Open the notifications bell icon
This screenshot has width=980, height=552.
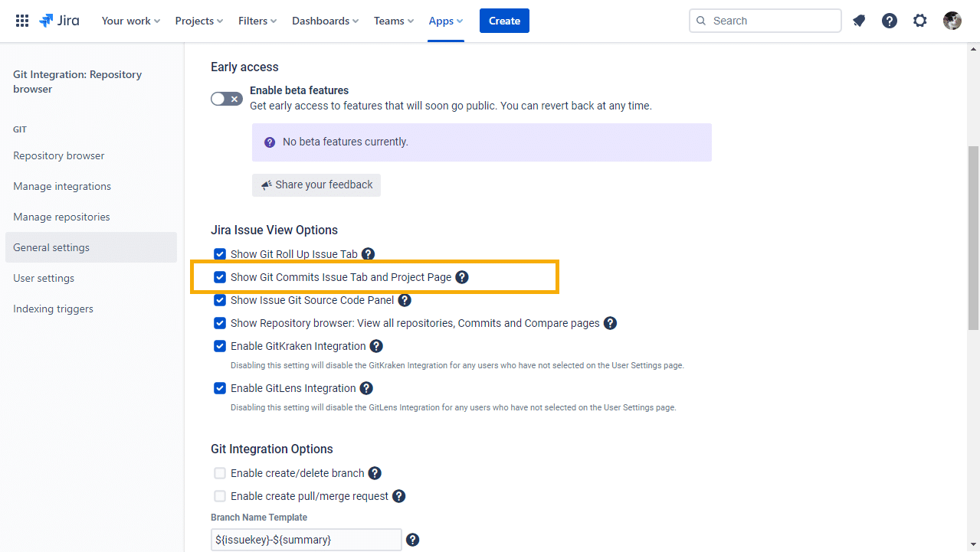click(x=859, y=21)
